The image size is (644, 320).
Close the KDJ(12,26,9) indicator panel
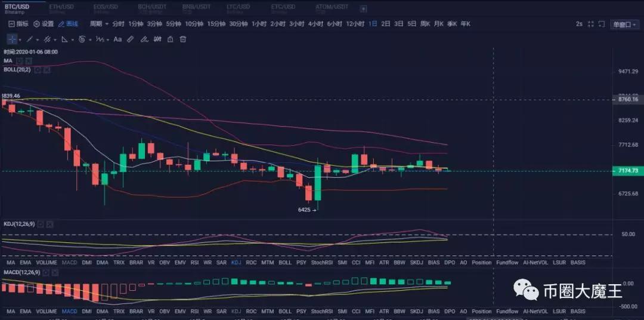(x=49, y=224)
